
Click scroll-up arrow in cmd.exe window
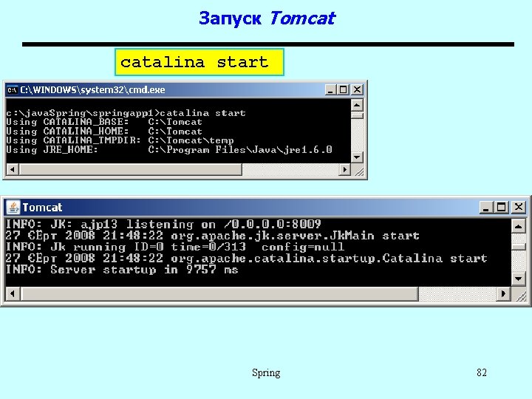click(x=357, y=105)
